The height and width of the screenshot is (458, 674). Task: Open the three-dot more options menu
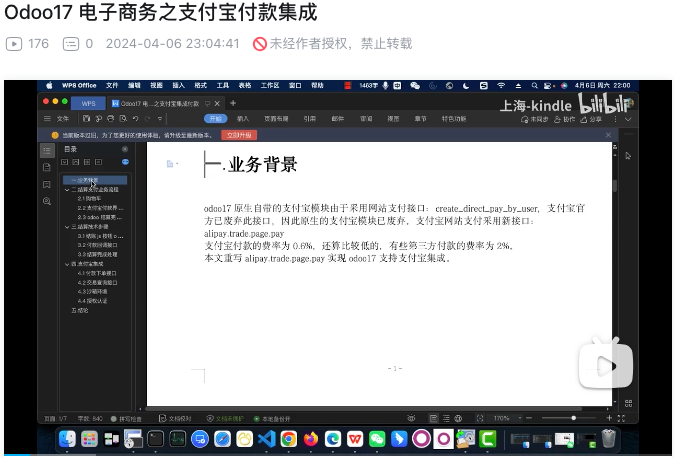click(x=615, y=119)
